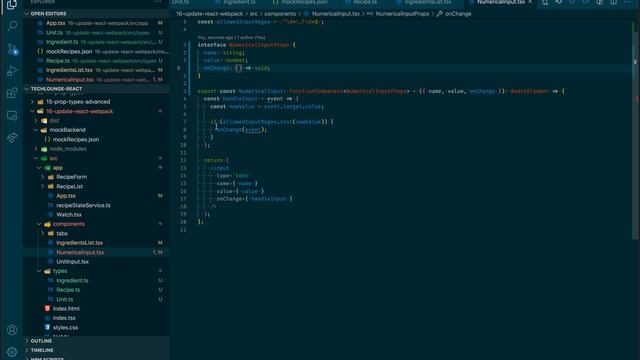Click 16-update-react-webpack in the breadcrumb

[209, 14]
